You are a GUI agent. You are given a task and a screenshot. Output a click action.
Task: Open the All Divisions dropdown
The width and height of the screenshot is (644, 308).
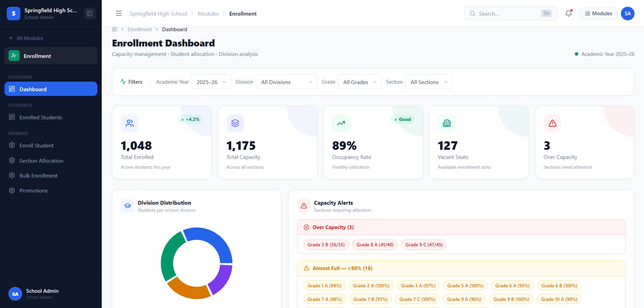287,82
